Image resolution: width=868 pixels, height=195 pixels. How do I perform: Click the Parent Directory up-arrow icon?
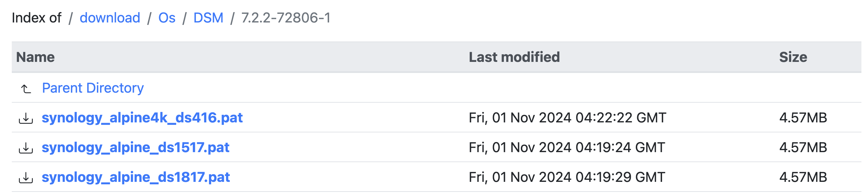[26, 89]
